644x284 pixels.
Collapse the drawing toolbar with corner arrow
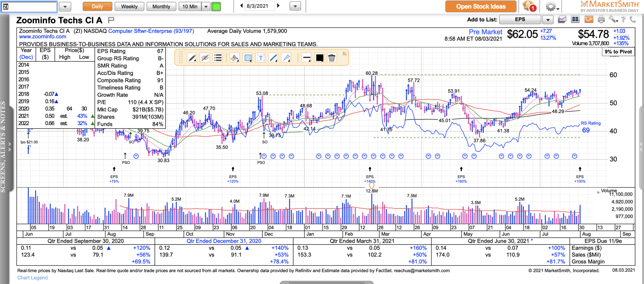pyautogui.click(x=345, y=53)
